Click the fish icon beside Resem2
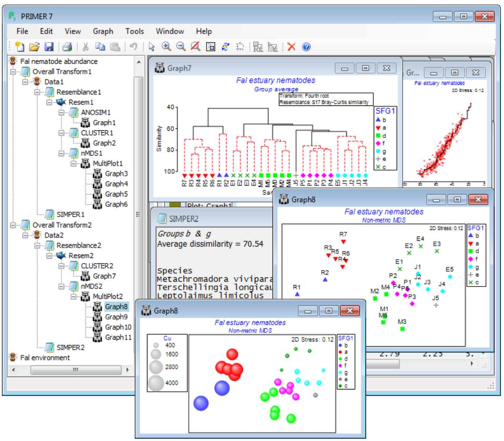This screenshot has width=504, height=441. [61, 255]
